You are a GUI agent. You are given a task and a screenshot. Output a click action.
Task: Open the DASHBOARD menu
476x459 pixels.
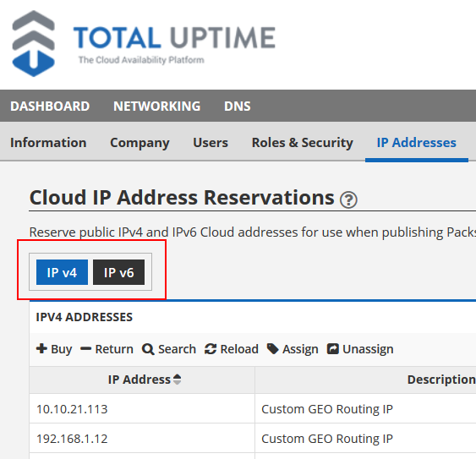50,107
